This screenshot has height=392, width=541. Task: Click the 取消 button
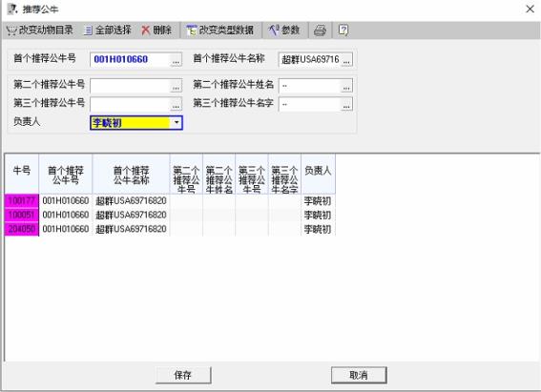(x=359, y=375)
